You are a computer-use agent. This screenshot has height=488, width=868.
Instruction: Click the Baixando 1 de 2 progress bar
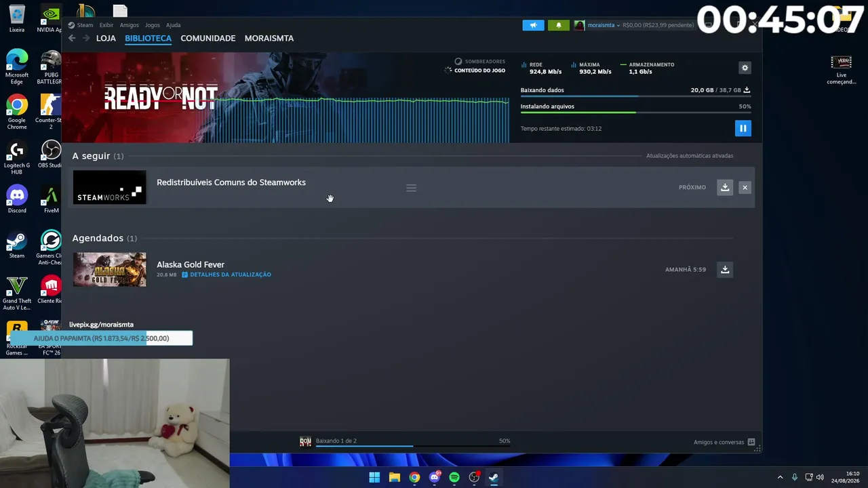click(413, 445)
